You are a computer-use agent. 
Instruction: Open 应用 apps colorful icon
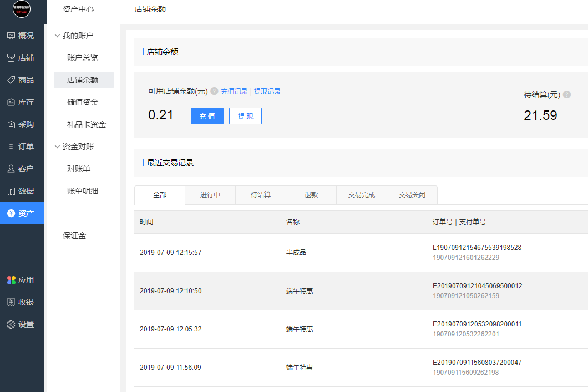(x=11, y=280)
